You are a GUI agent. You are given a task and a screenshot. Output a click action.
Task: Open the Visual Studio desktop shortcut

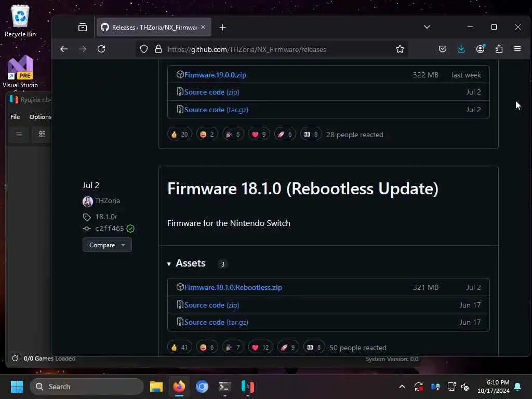click(20, 72)
